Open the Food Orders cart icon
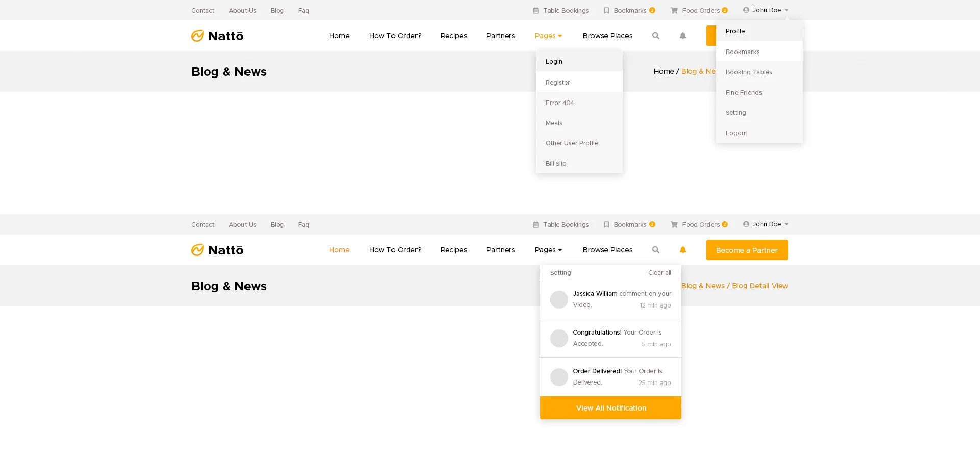This screenshot has width=980, height=460. 673,10
